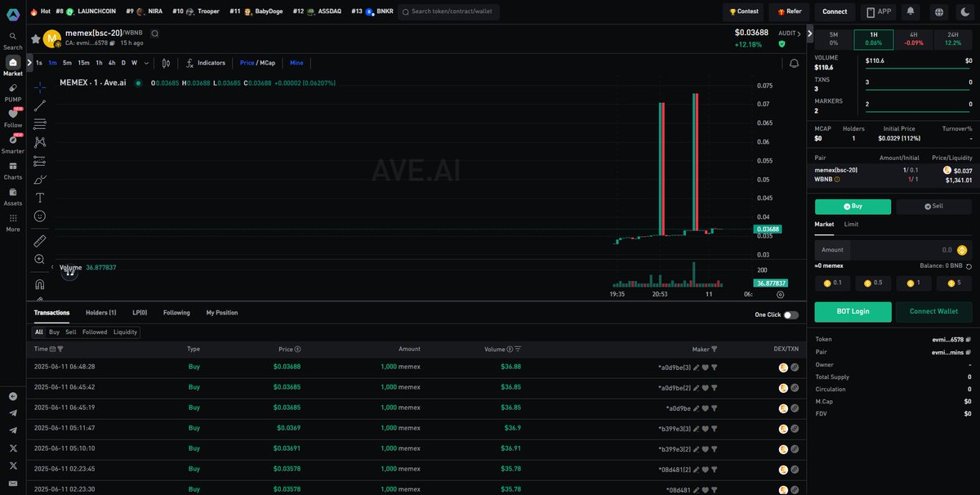Switch to the LP(0) tab
980x495 pixels.
point(140,313)
